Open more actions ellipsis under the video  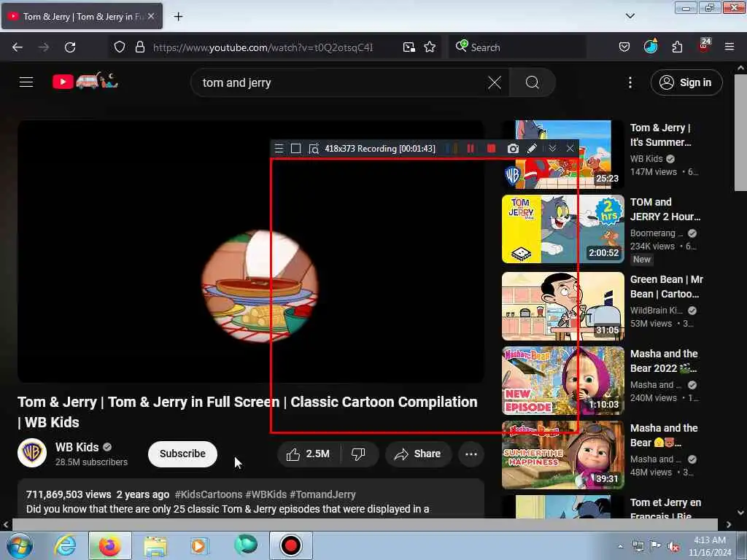[471, 454]
